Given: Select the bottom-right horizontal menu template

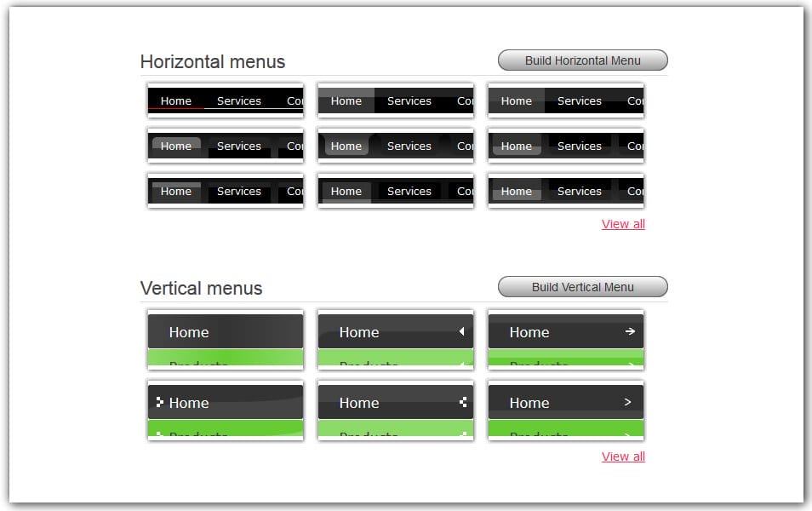Looking at the screenshot, I should click(x=565, y=191).
